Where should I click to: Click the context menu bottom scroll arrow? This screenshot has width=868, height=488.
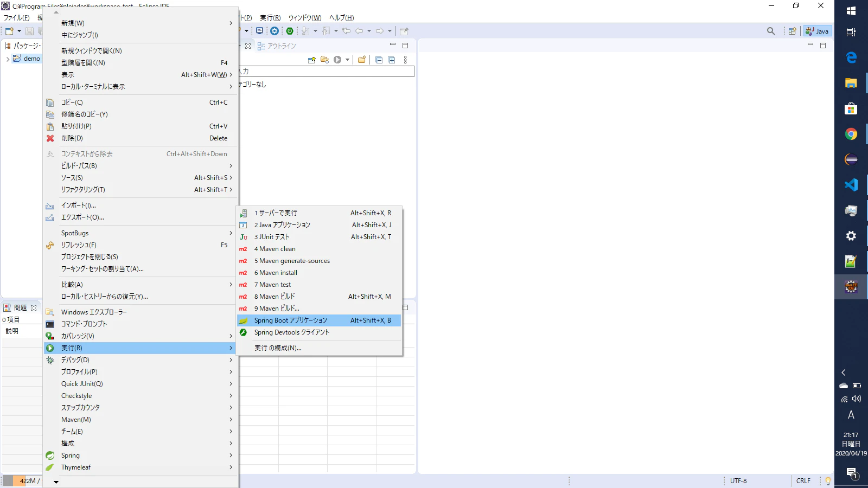(56, 482)
